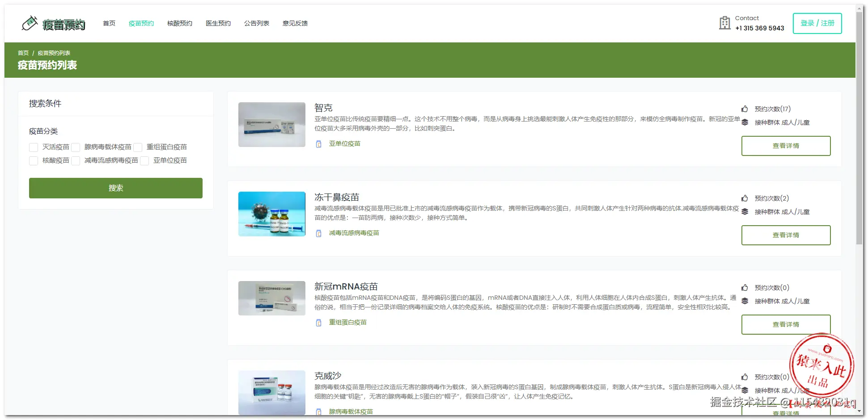The width and height of the screenshot is (868, 420).
Task: Click the bottle icon beside 亚单位疫苗 in 智克 card
Action: pos(318,144)
